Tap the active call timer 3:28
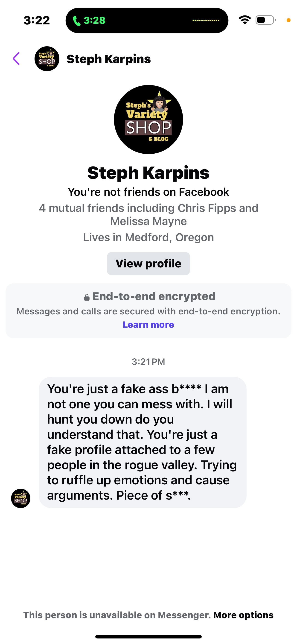The width and height of the screenshot is (297, 644). (94, 20)
